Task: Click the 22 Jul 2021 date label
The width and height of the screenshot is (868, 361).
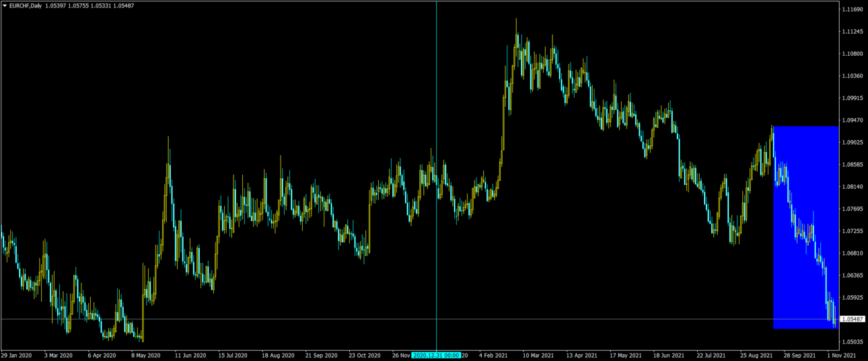Action: point(711,355)
